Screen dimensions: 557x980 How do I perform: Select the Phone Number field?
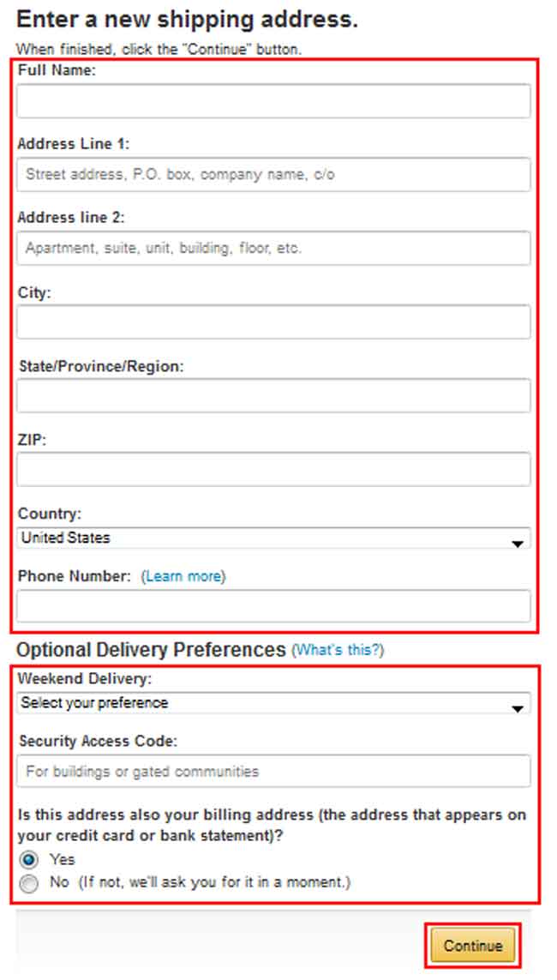click(x=273, y=606)
